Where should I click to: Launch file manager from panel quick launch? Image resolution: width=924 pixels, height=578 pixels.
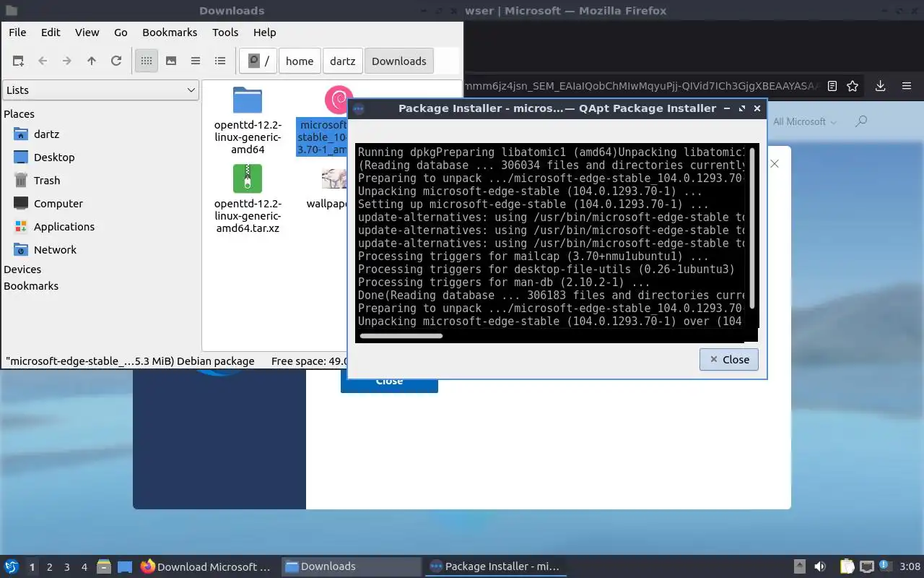[x=104, y=567]
